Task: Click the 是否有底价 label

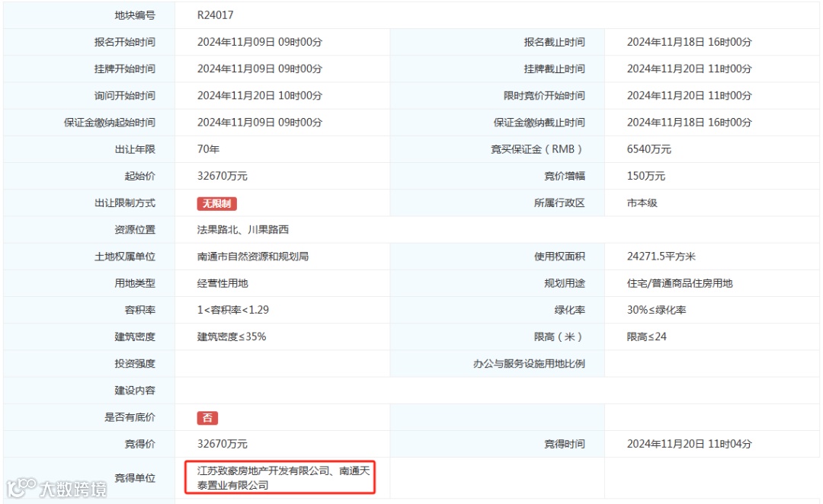Action: [130, 417]
